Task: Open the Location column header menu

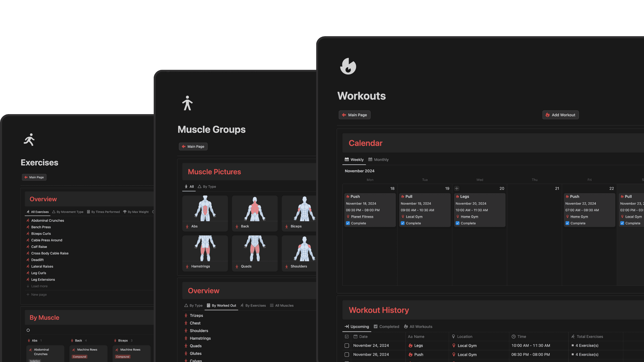Action: pos(464,336)
